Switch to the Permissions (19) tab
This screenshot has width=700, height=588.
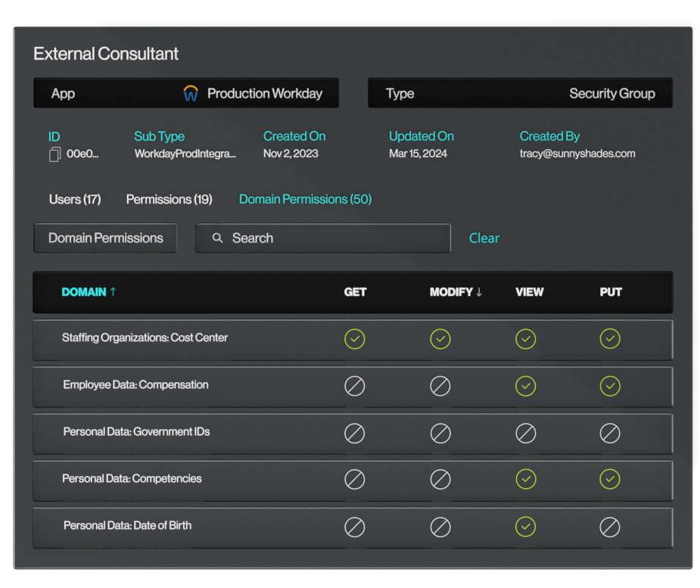(169, 200)
